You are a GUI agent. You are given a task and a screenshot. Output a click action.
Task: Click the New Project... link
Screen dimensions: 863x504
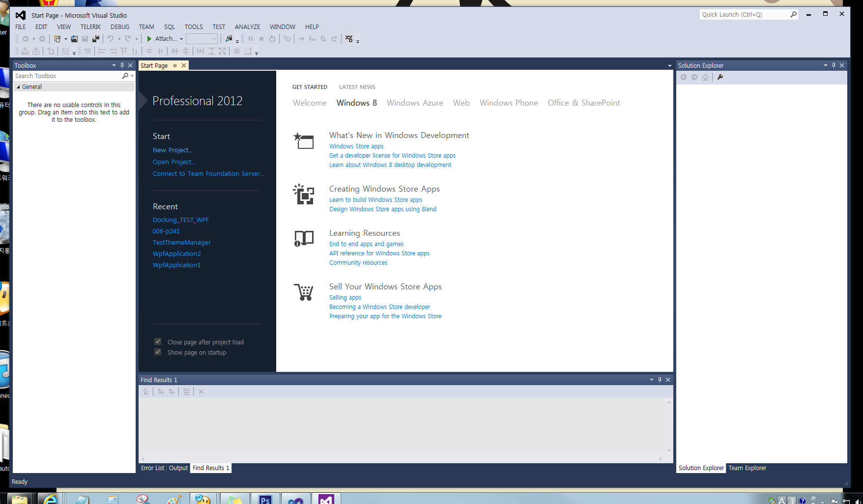click(x=173, y=150)
